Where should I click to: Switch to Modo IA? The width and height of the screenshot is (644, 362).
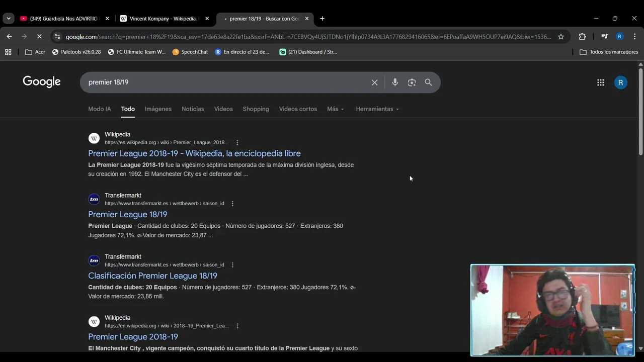click(x=100, y=109)
